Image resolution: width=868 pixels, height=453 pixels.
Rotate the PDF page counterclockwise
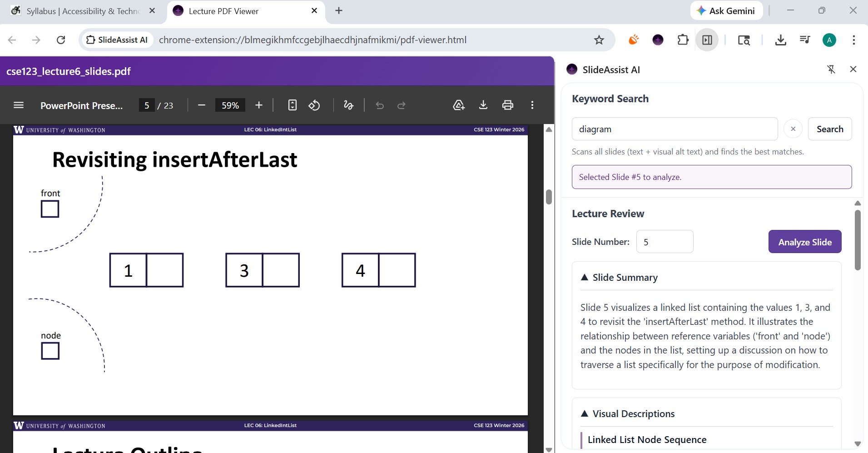[x=314, y=105]
